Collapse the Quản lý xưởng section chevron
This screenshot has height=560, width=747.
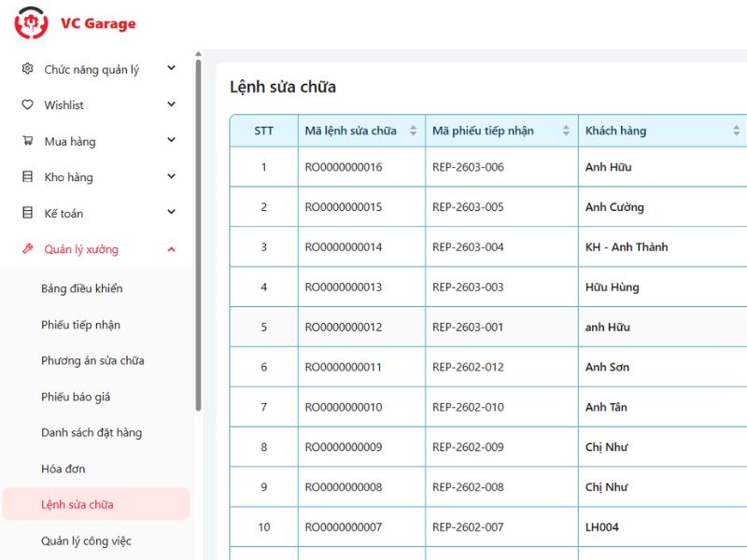pos(171,249)
